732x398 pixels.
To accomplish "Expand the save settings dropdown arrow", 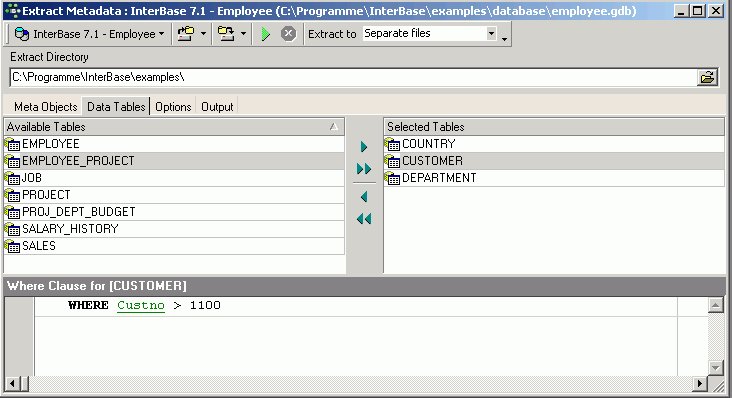I will [243, 34].
